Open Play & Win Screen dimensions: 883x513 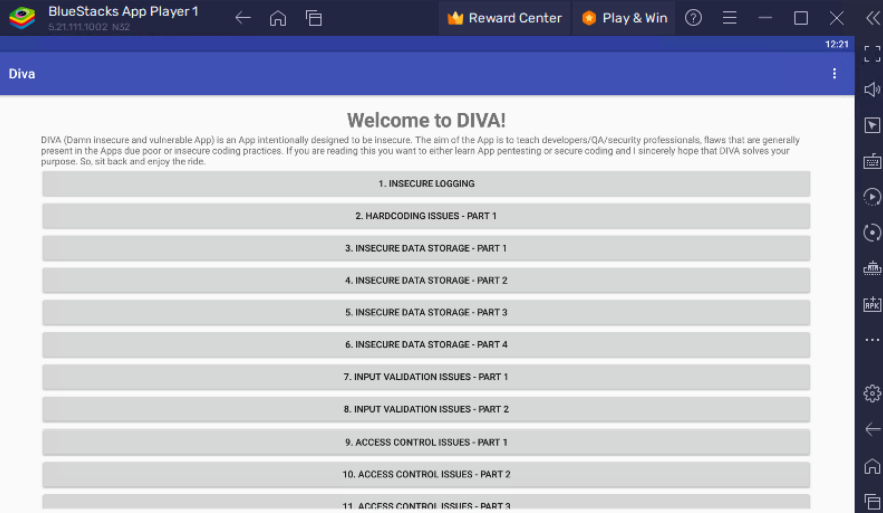[x=624, y=18]
